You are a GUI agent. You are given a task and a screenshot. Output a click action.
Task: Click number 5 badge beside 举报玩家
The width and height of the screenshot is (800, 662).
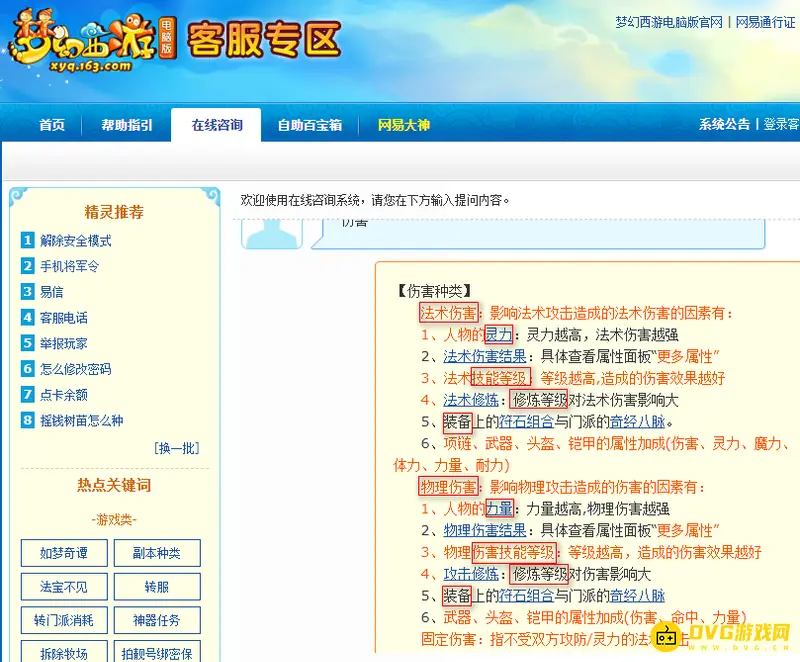tap(28, 343)
